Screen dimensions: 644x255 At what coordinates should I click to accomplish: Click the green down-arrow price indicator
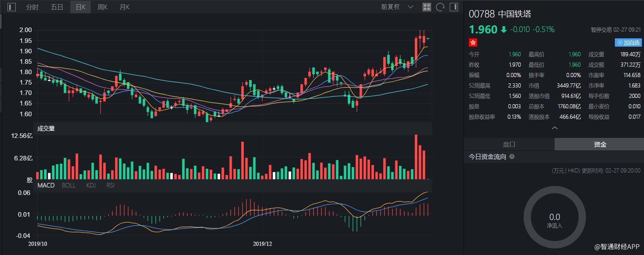tap(504, 30)
